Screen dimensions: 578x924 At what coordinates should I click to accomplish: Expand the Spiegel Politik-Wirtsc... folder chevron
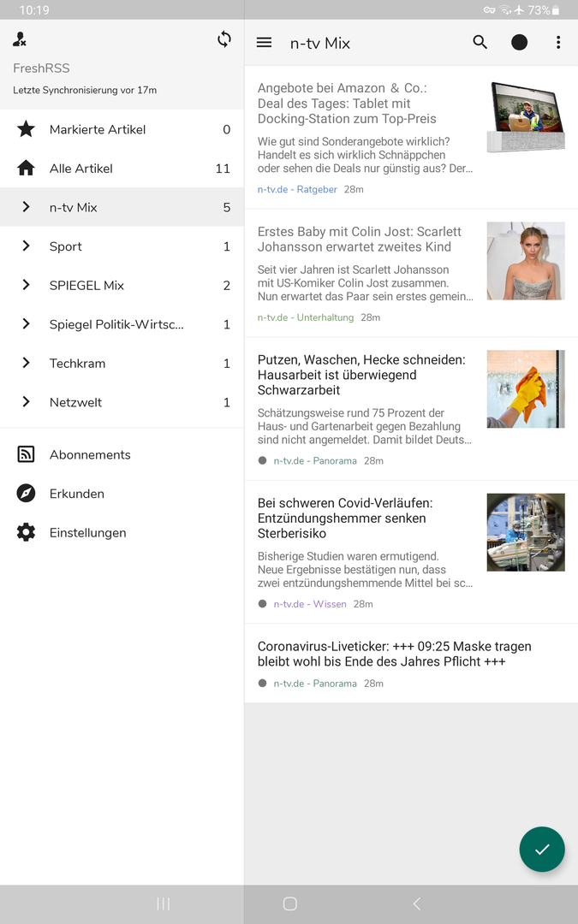26,323
